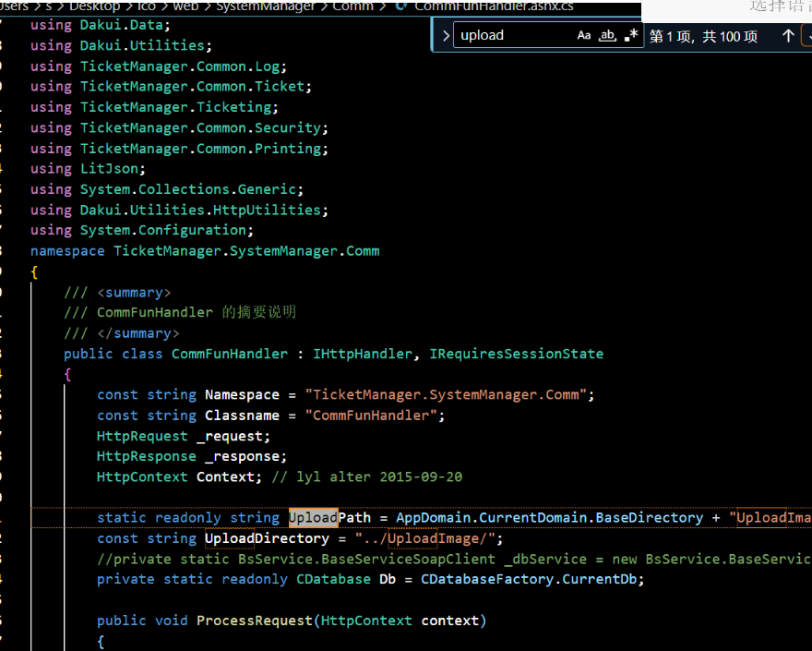The width and height of the screenshot is (812, 651).
Task: Open 'Comm' breadcrumb segment
Action: point(352,6)
